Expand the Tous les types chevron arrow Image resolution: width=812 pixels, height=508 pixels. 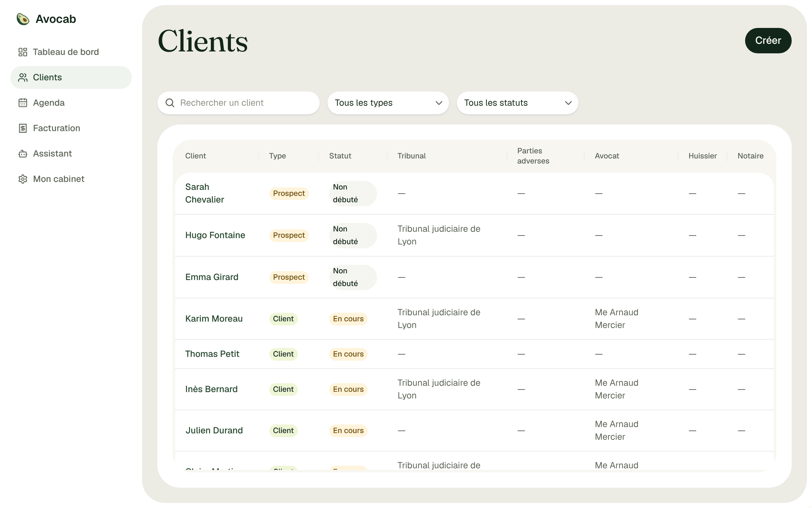[x=439, y=103]
